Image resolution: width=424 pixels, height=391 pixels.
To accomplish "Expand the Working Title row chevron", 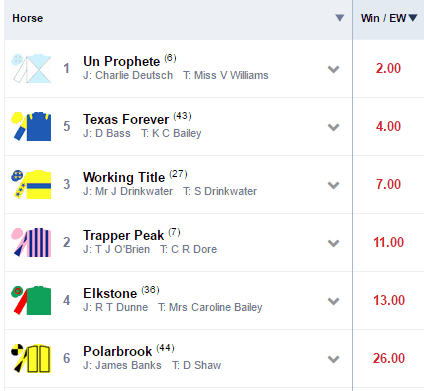I will (333, 185).
